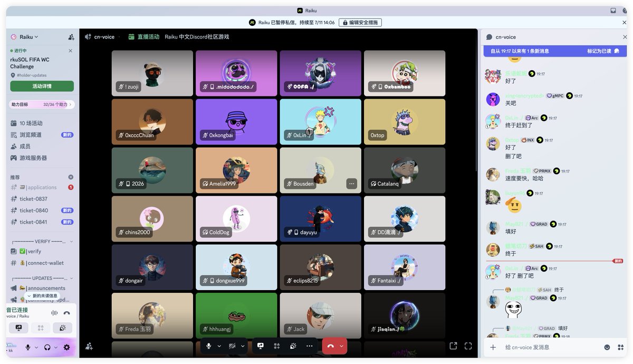Open the Raiku server dropdown menu
This screenshot has width=633, height=364.
pos(28,37)
